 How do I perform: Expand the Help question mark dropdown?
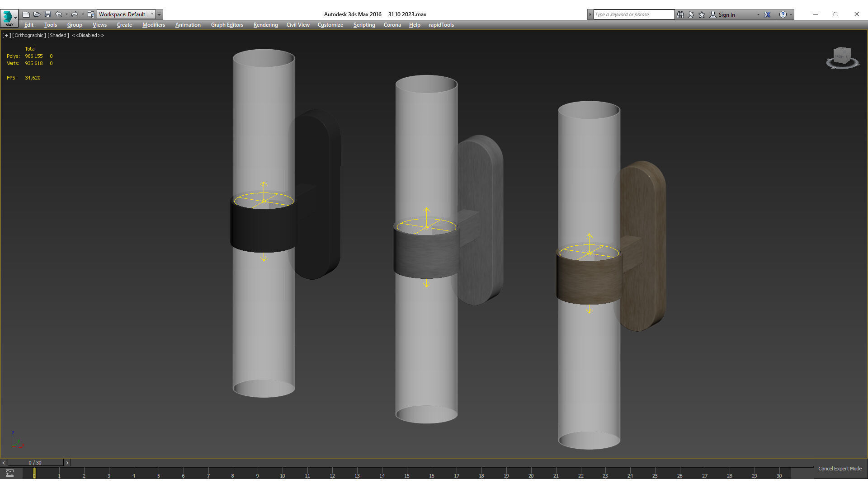click(791, 14)
